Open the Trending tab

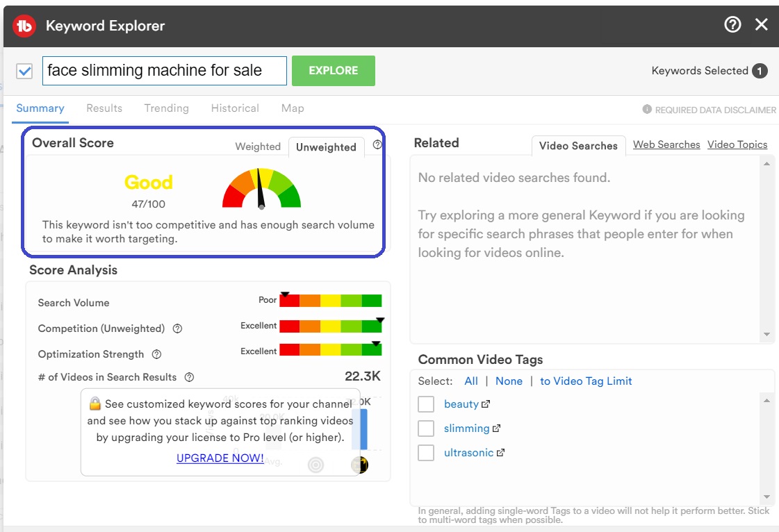166,108
